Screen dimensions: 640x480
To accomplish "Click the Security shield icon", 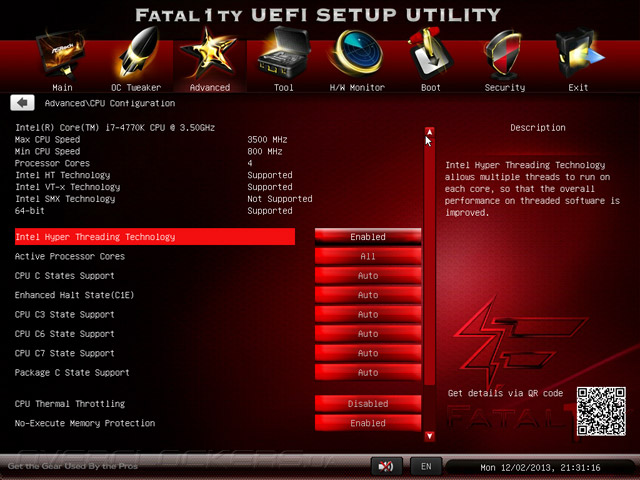I will 503,55.
